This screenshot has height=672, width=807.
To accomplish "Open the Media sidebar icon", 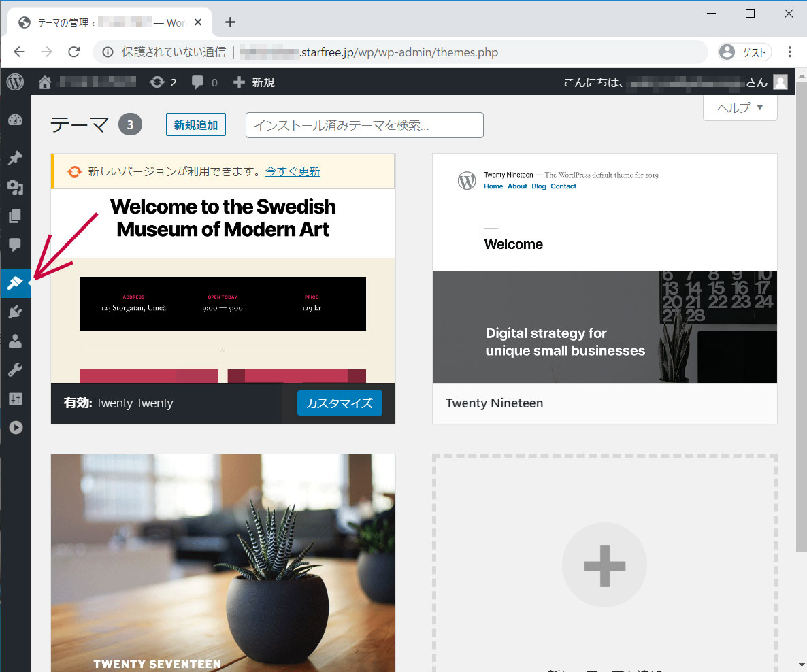I will coord(16,187).
